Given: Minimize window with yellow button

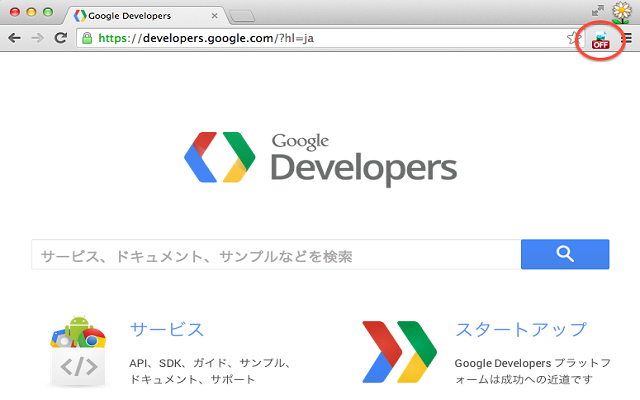Looking at the screenshot, I should click(x=31, y=12).
